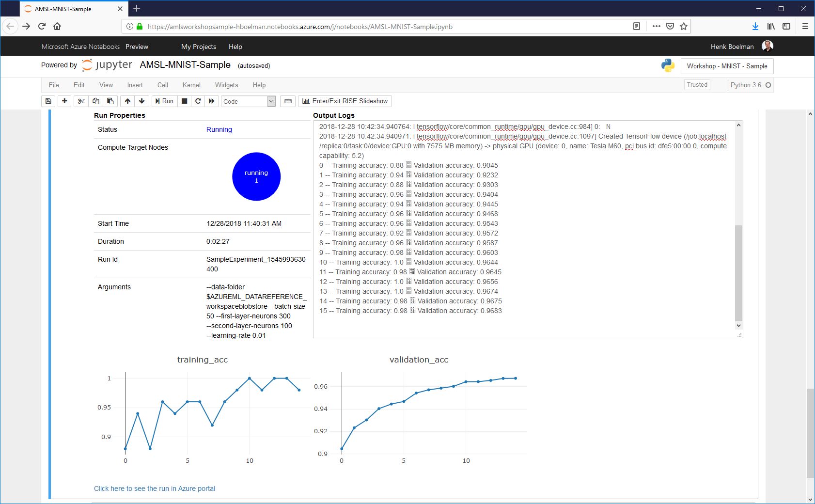Screen dimensions: 815x504
Task: Copy selected cells icon
Action: (x=95, y=101)
